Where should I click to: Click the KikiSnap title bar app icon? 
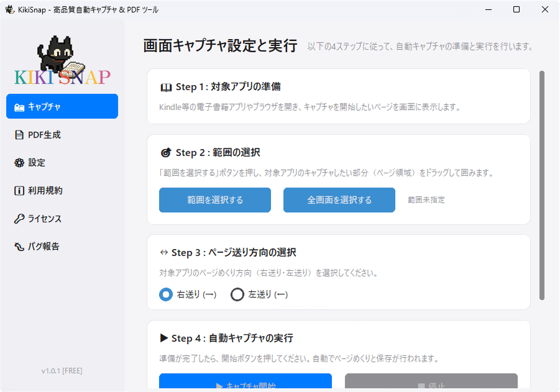click(x=10, y=9)
